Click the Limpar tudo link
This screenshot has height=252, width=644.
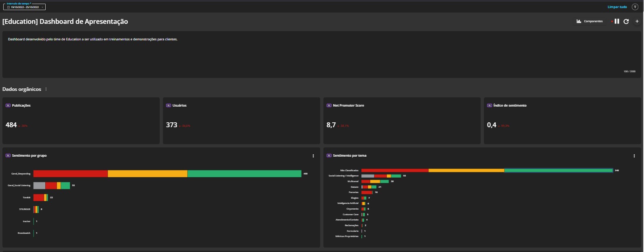point(617,7)
